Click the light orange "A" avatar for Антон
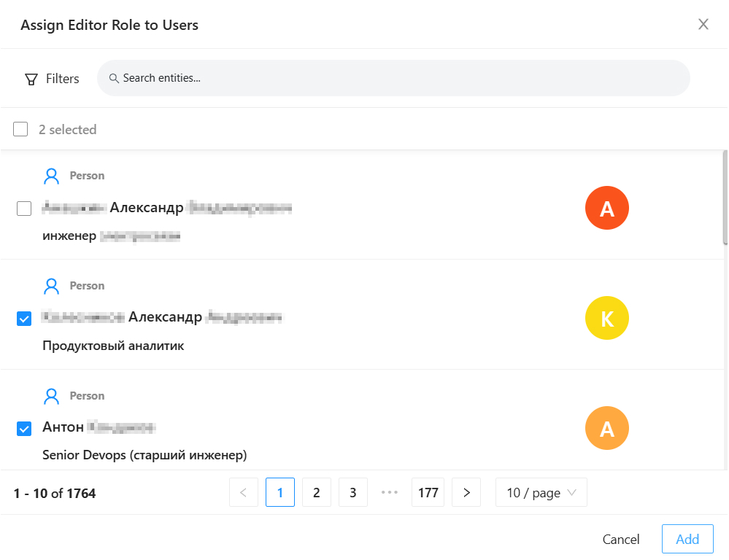Screen dimensions: 729x560 pos(606,428)
